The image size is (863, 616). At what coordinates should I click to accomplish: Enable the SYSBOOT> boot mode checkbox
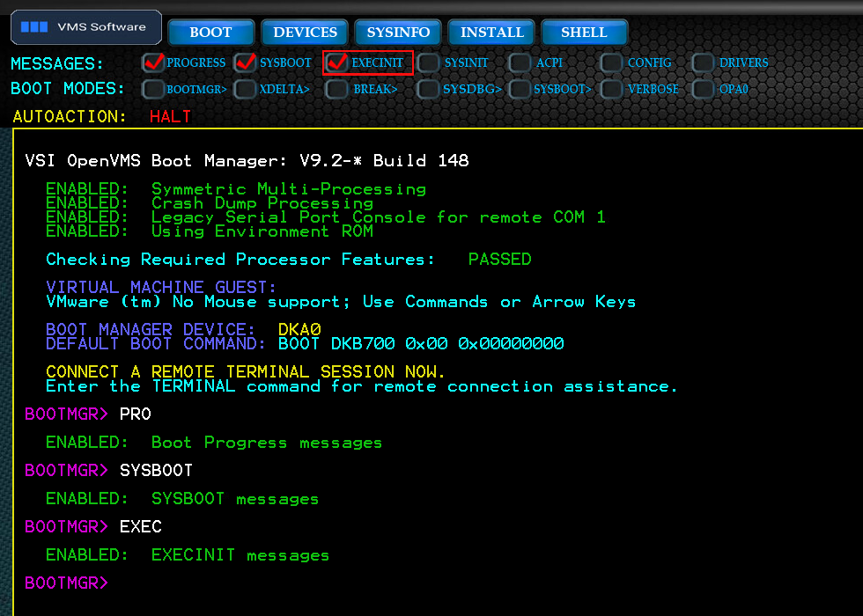(x=520, y=89)
